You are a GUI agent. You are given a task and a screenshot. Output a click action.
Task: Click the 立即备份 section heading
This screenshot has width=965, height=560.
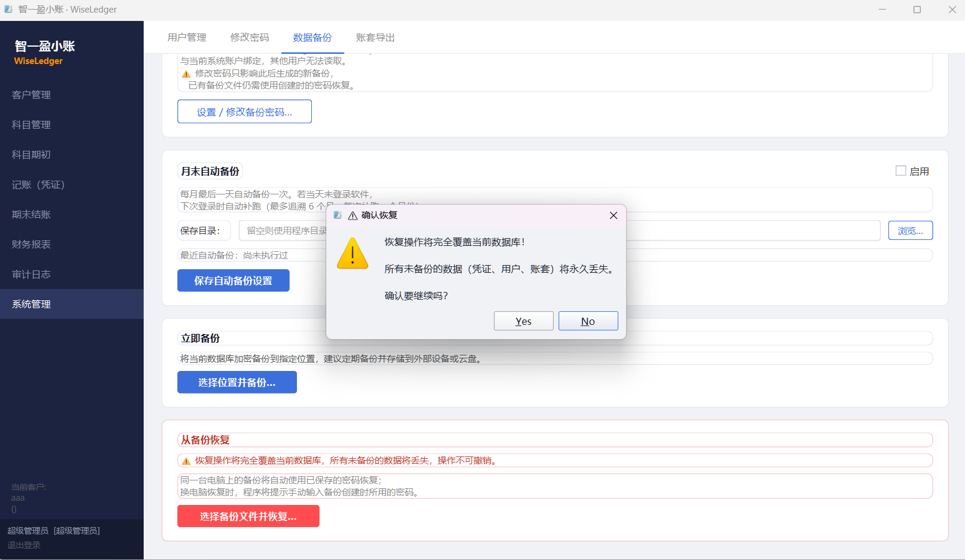click(x=201, y=338)
